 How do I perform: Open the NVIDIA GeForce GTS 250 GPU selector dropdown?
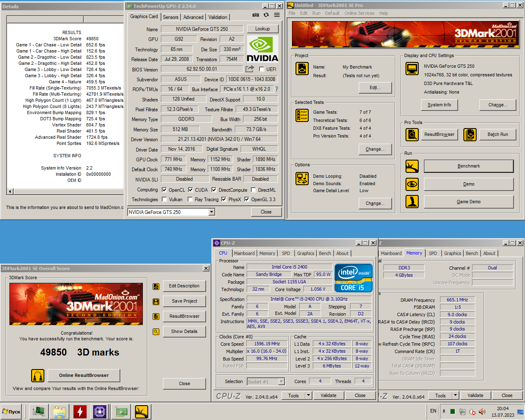coord(212,212)
